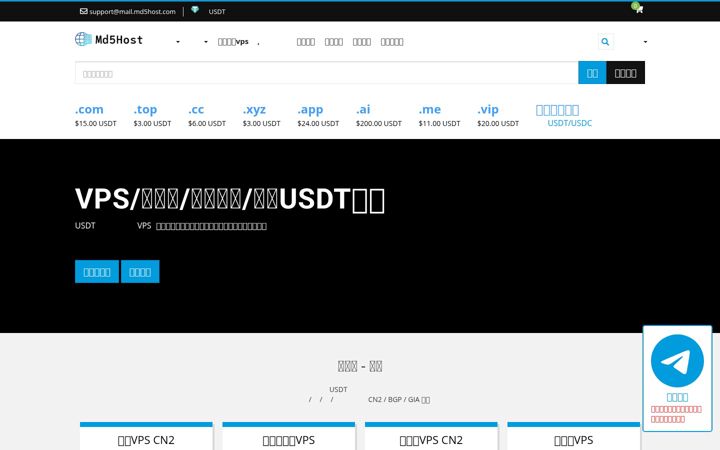Click the Md5Host globe logo icon
The image size is (720, 450).
83,39
